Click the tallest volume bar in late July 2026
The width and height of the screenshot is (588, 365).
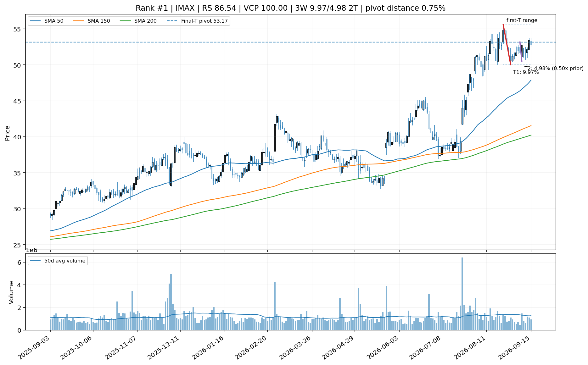tap(462, 294)
